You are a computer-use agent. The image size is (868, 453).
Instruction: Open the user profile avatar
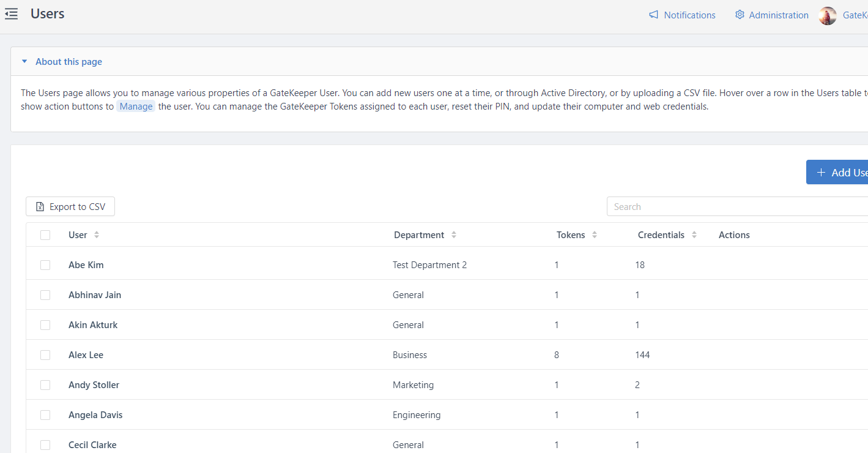click(827, 15)
